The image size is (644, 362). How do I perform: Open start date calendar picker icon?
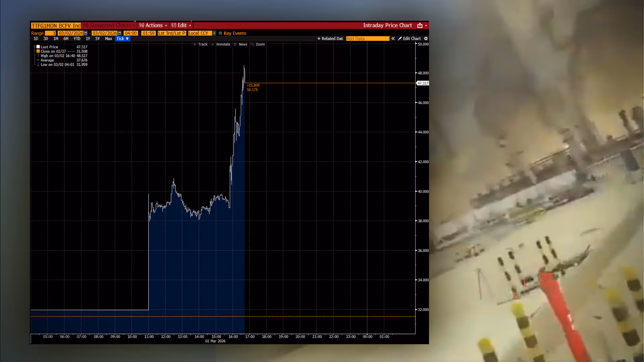point(86,33)
